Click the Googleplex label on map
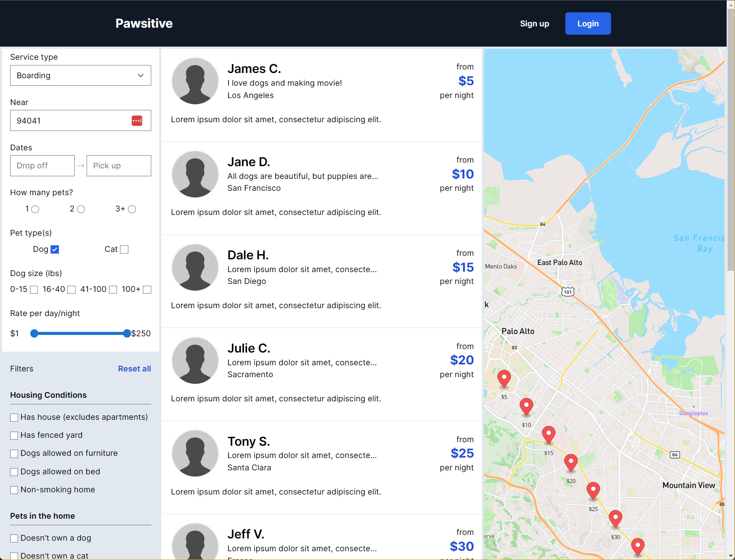The height and width of the screenshot is (560, 735). 694,413
